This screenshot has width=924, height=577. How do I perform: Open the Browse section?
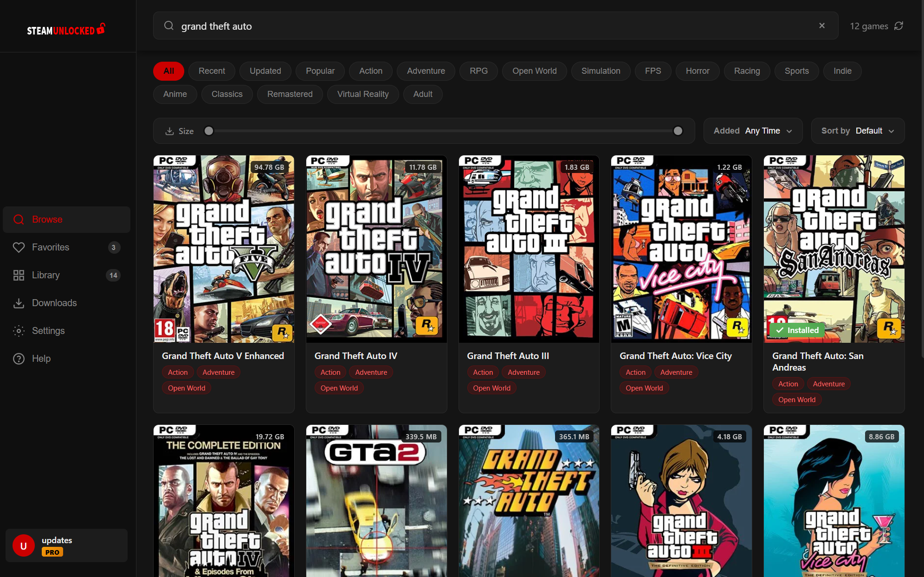click(x=66, y=219)
